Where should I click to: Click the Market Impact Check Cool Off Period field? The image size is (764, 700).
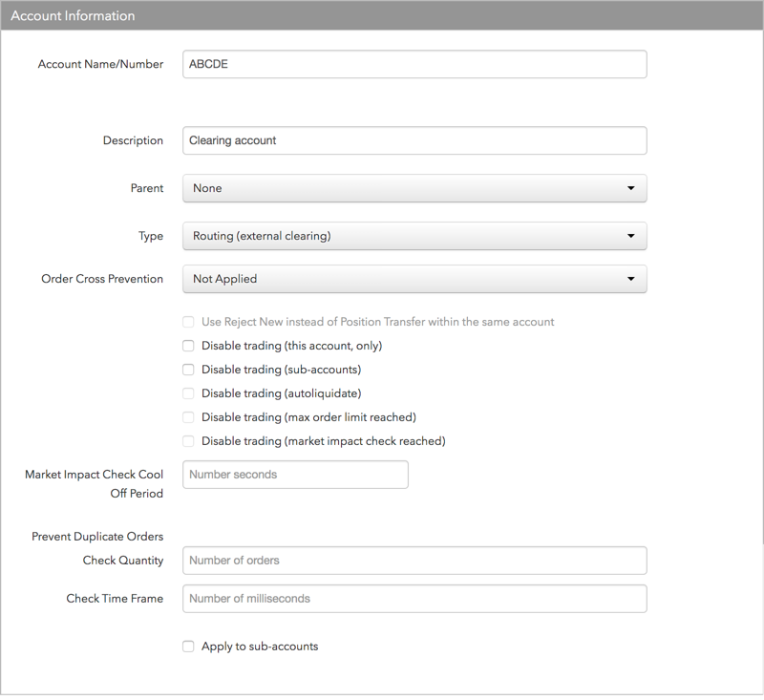click(295, 475)
